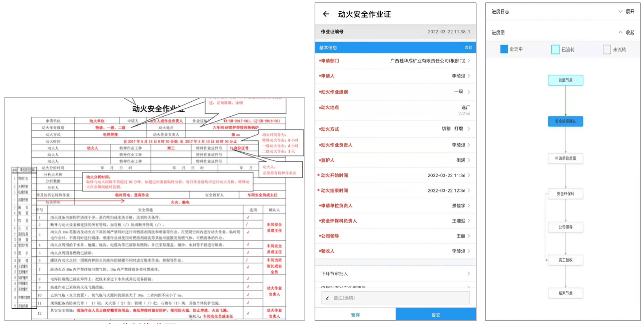Select the 完工验收 flow node
This screenshot has width=644, height=324.
pyautogui.click(x=565, y=260)
